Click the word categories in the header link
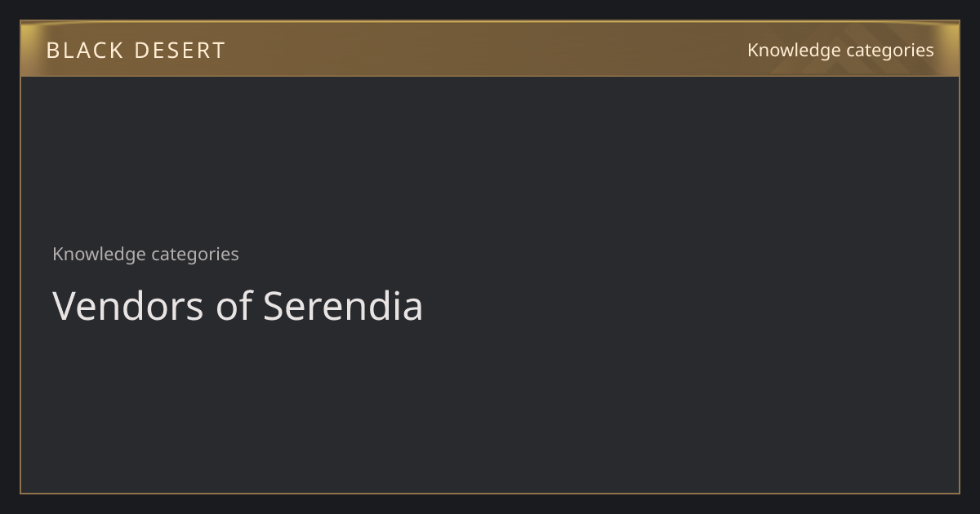This screenshot has height=514, width=980. point(890,51)
